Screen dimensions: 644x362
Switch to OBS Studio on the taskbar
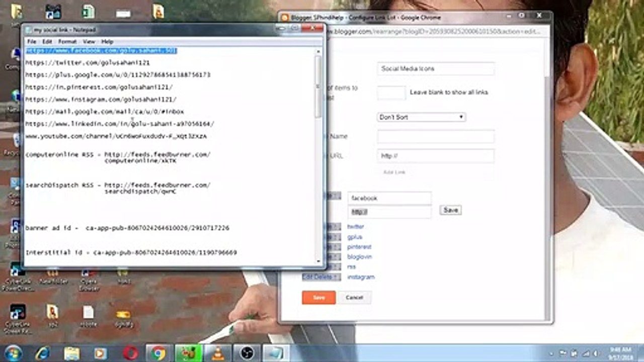pyautogui.click(x=247, y=353)
